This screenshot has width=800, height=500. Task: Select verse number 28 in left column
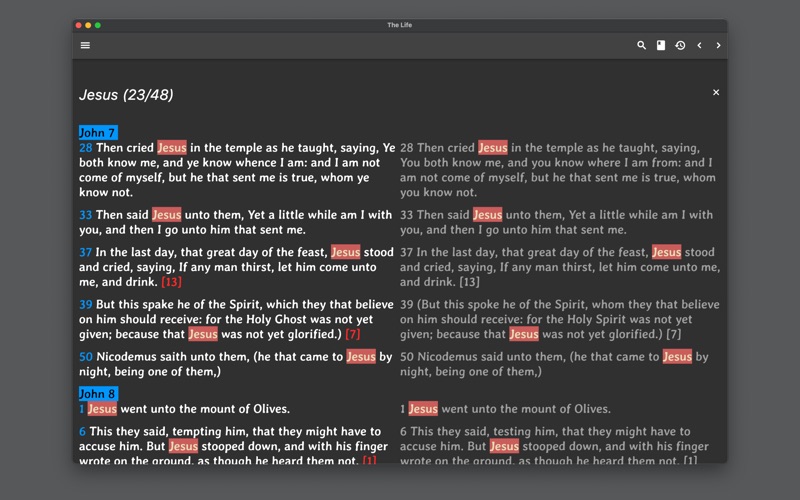tap(86, 148)
